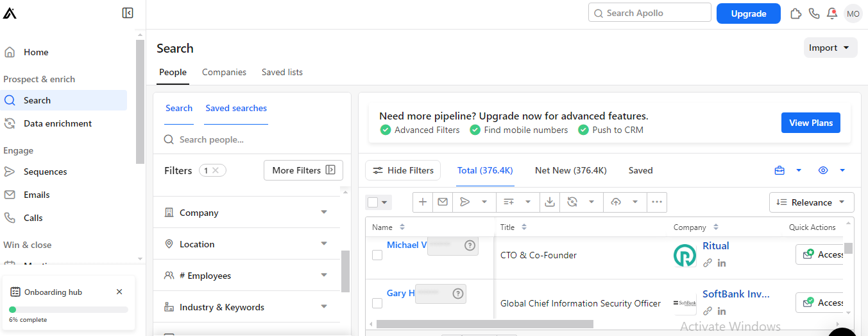The height and width of the screenshot is (336, 868).
Task: Open dropdown arrow next to cloud upload icon
Action: point(635,202)
